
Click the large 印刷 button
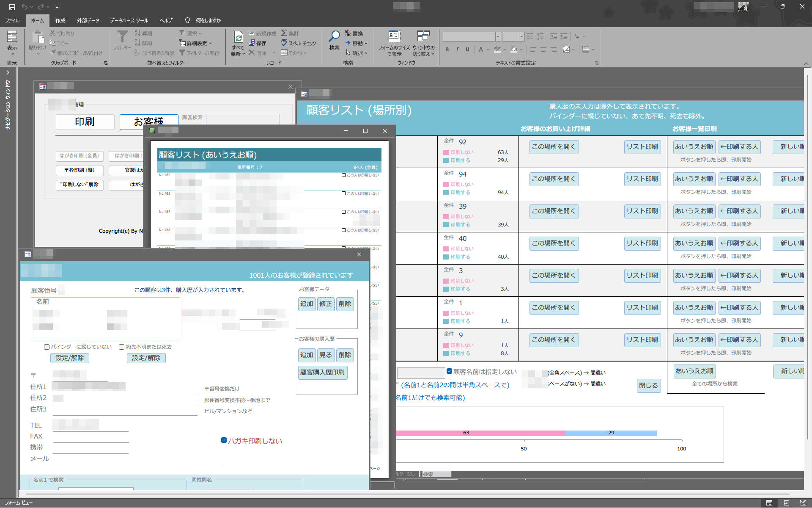[85, 122]
